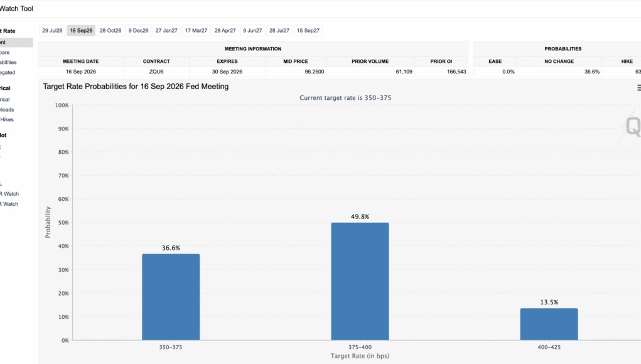Click the 350-375 probability bar

tap(171, 297)
